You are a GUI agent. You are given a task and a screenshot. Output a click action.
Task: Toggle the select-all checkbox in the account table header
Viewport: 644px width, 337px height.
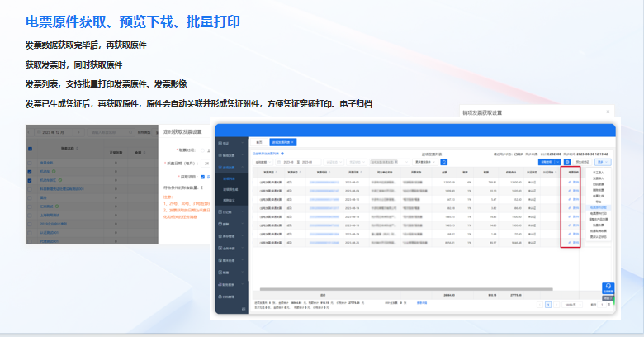point(31,150)
